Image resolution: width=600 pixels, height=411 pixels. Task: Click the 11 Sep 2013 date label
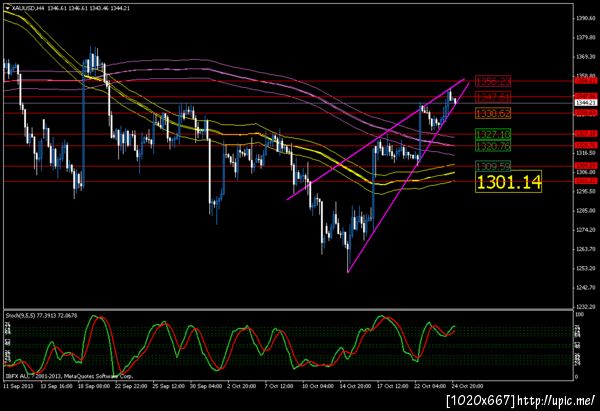[18, 386]
